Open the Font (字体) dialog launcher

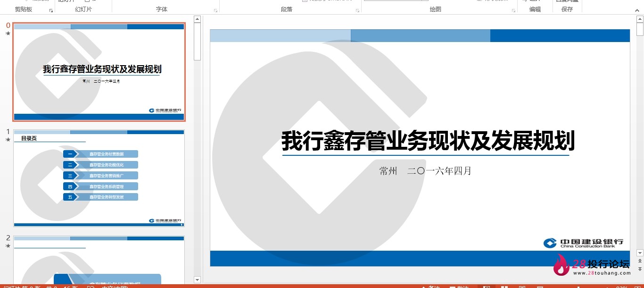216,10
